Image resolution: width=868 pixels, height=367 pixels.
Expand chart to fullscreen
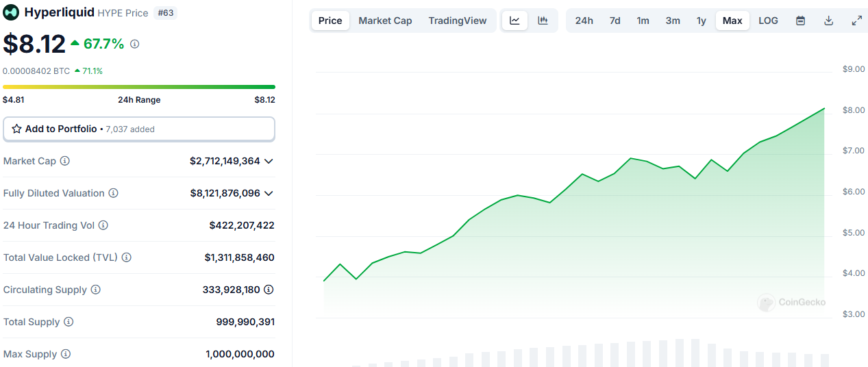856,21
